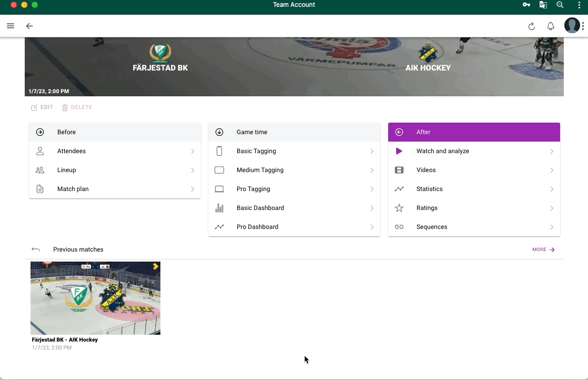Expand the Game time section header
The height and width of the screenshot is (380, 588).
tap(294, 132)
